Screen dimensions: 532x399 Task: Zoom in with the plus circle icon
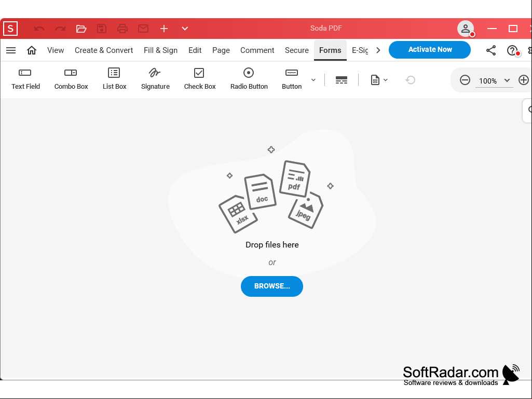524,80
